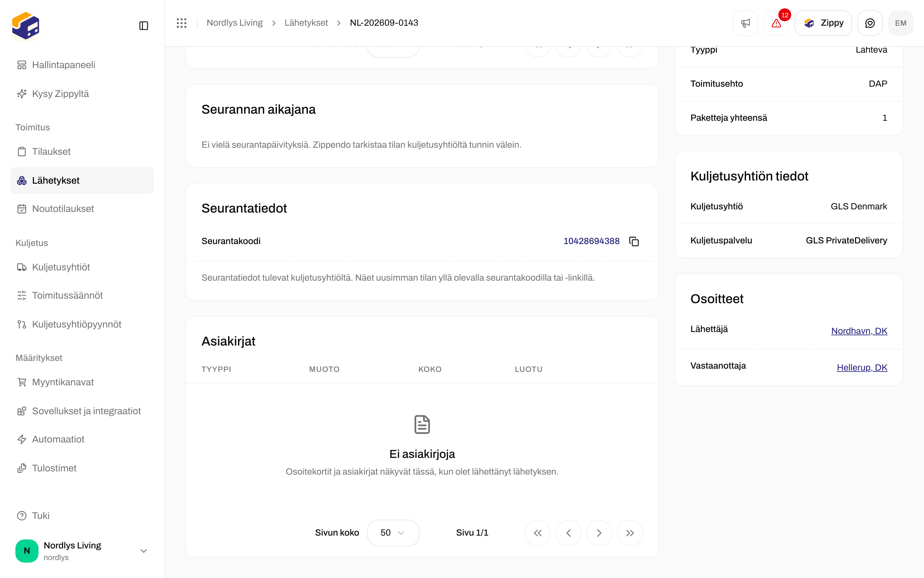Open Kuljetusyhtiöpyynnöt in the sidebar
This screenshot has width=924, height=578.
(82, 324)
